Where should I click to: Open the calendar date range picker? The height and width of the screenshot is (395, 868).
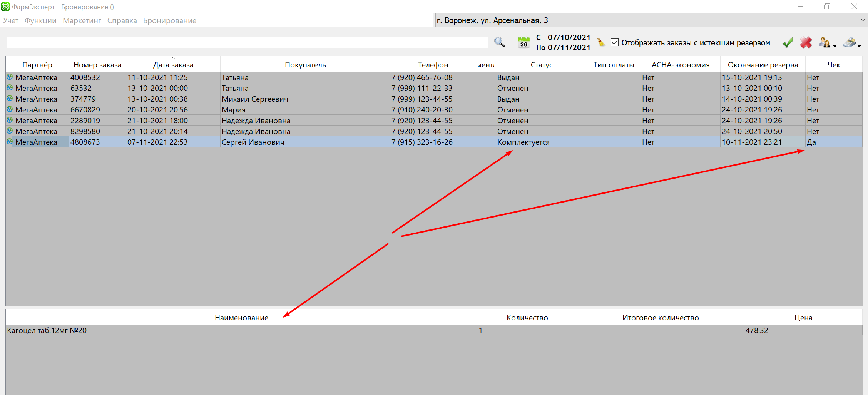pos(524,42)
